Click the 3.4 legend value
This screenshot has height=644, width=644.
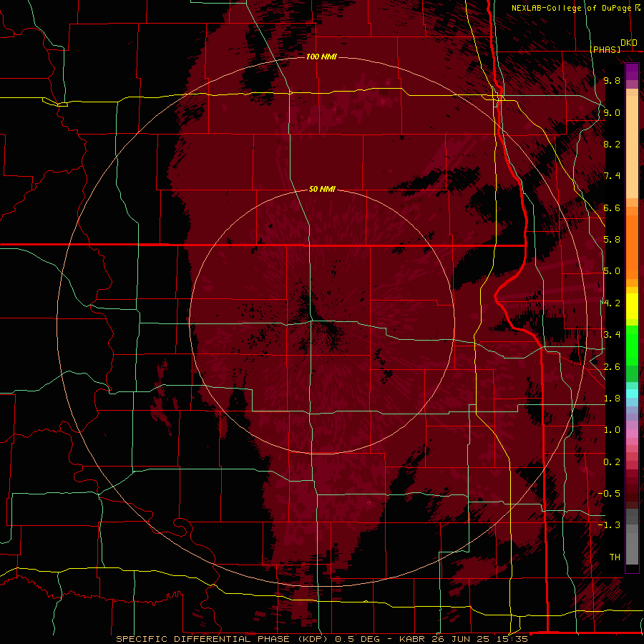tap(612, 335)
